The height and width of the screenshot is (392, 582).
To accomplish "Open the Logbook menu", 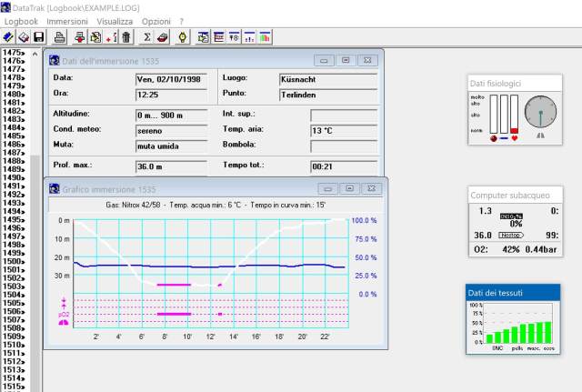I will (x=21, y=20).
